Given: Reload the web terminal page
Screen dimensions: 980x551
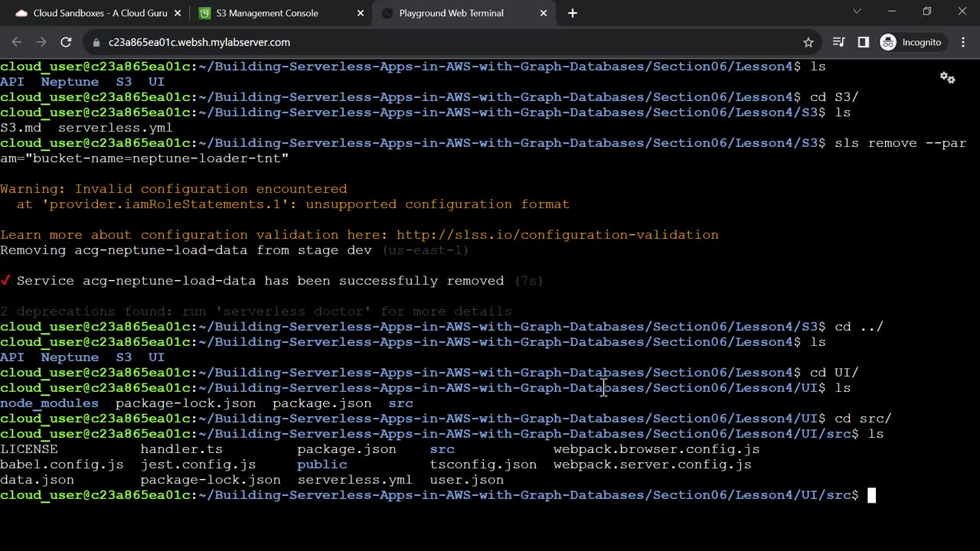Looking at the screenshot, I should (66, 42).
